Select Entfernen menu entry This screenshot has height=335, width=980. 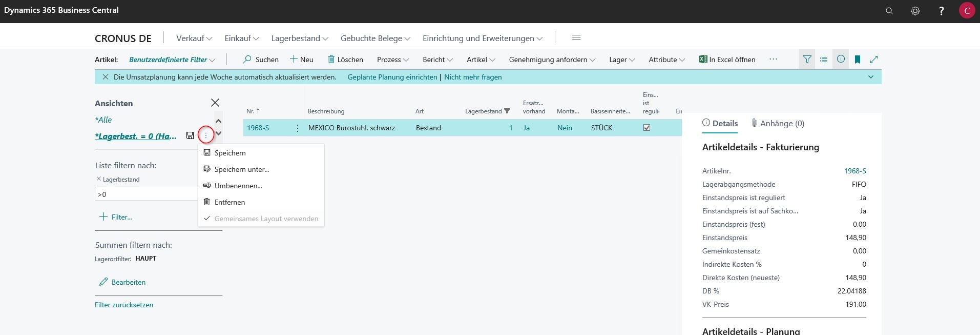click(261, 202)
